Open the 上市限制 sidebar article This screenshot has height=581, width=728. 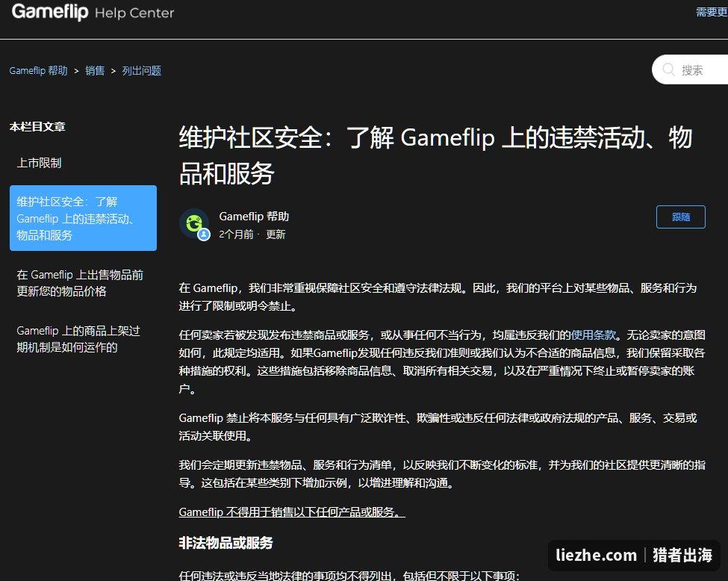(39, 163)
